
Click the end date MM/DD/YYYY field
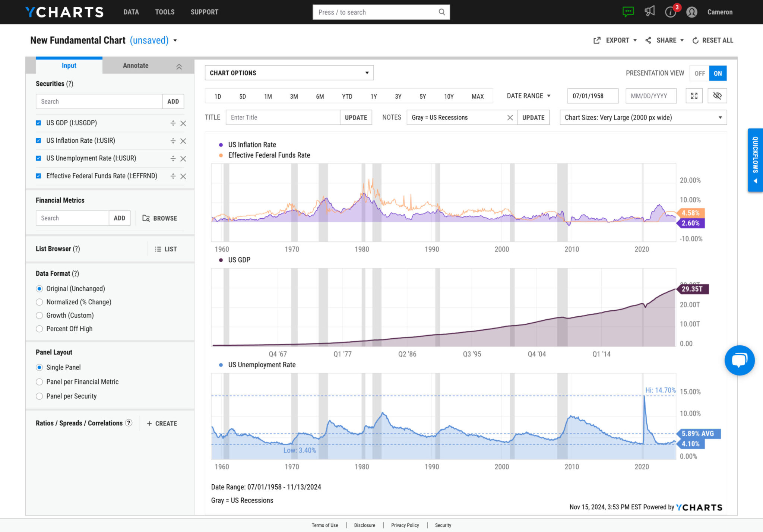coord(651,96)
